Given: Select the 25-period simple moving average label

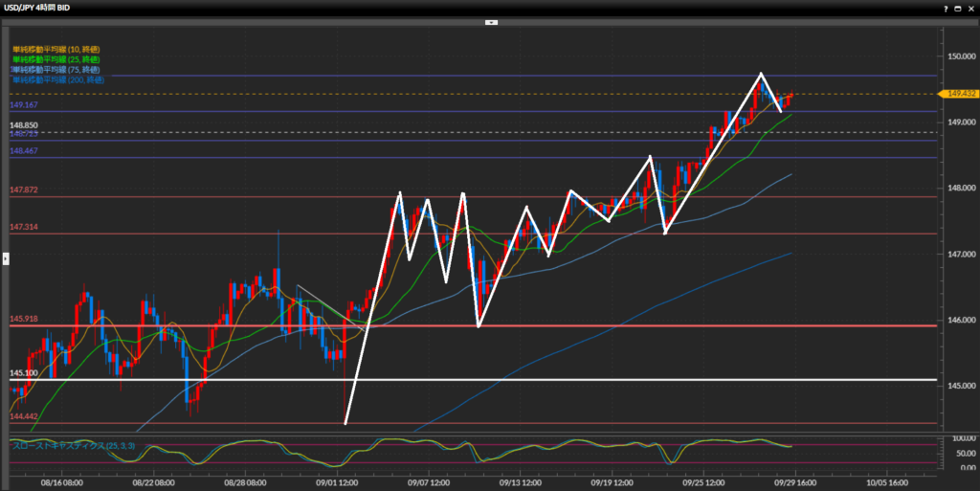Looking at the screenshot, I should [57, 58].
